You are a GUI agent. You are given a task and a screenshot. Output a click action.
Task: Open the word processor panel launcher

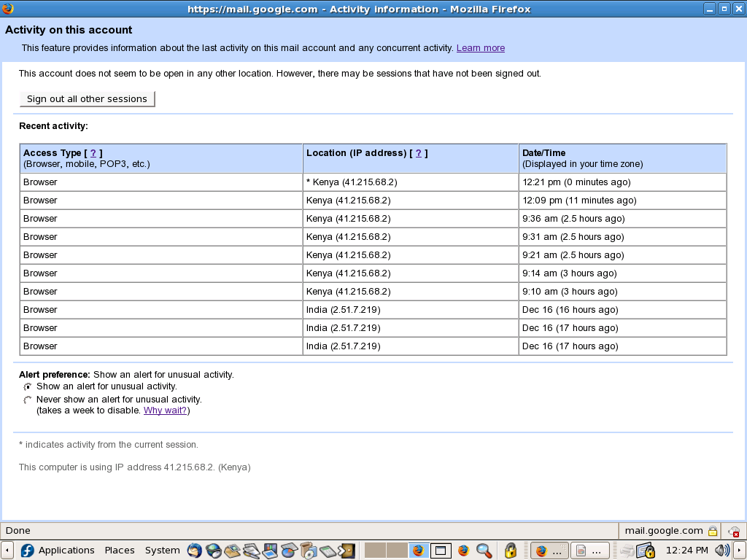point(251,551)
